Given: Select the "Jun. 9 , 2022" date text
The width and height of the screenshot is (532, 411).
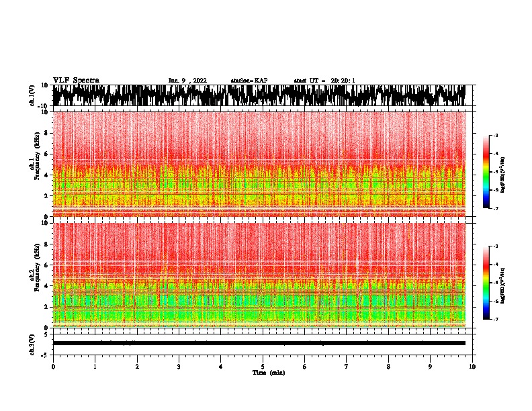Looking at the screenshot, I should pyautogui.click(x=187, y=81).
